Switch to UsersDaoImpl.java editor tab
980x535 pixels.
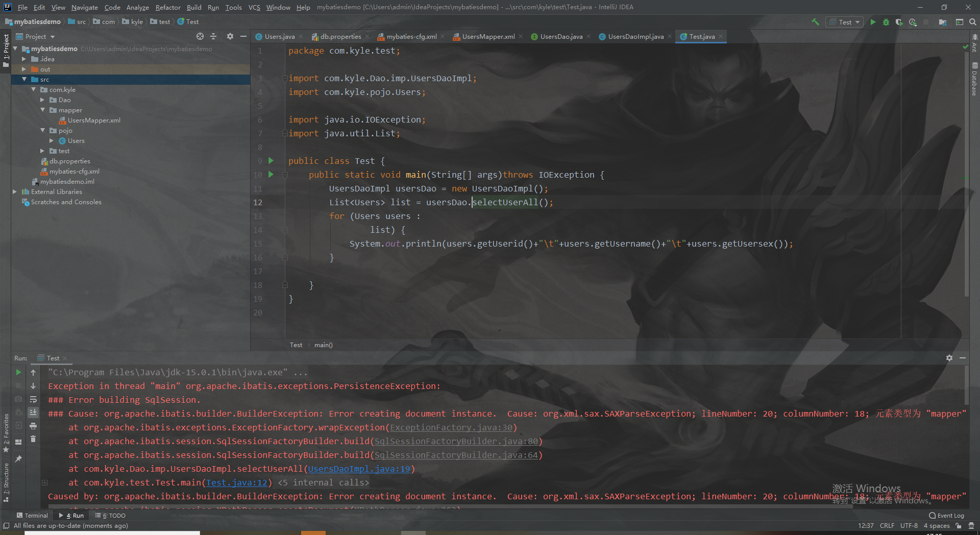[x=635, y=36]
